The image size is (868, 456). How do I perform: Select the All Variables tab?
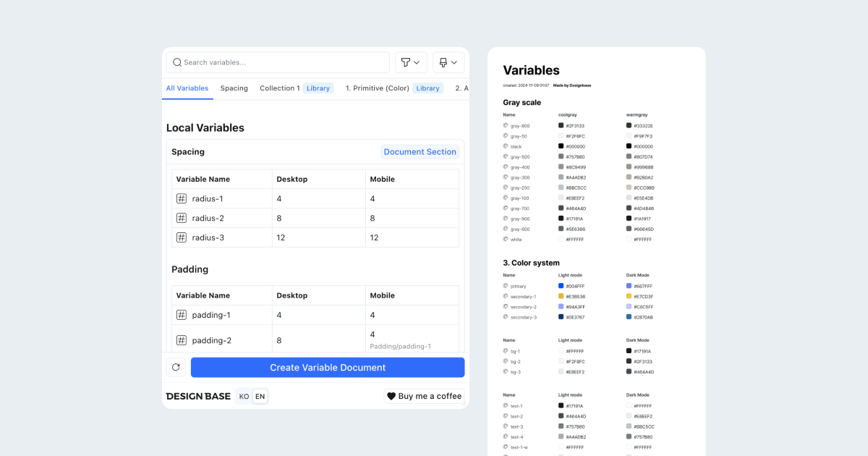pyautogui.click(x=187, y=88)
